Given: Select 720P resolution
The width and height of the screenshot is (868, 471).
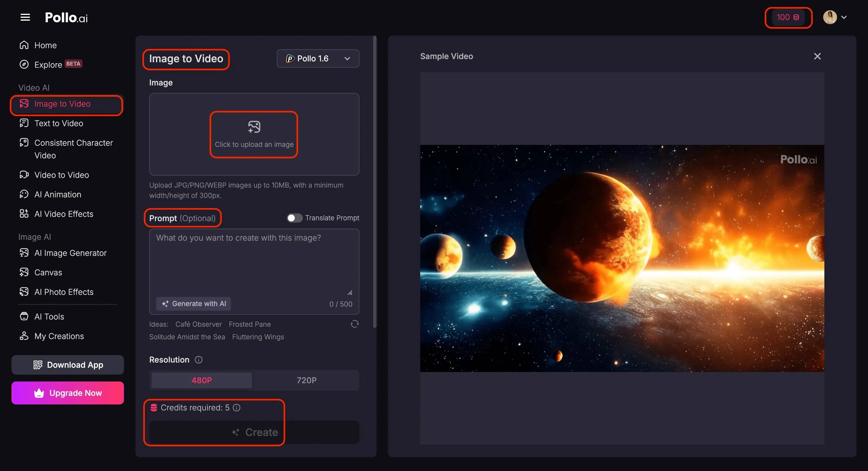Looking at the screenshot, I should point(306,380).
